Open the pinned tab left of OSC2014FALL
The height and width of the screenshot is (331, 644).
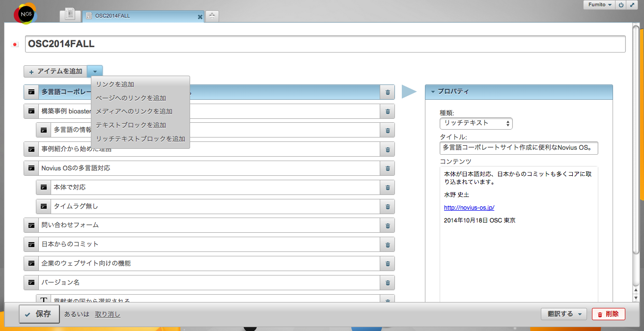tap(70, 15)
